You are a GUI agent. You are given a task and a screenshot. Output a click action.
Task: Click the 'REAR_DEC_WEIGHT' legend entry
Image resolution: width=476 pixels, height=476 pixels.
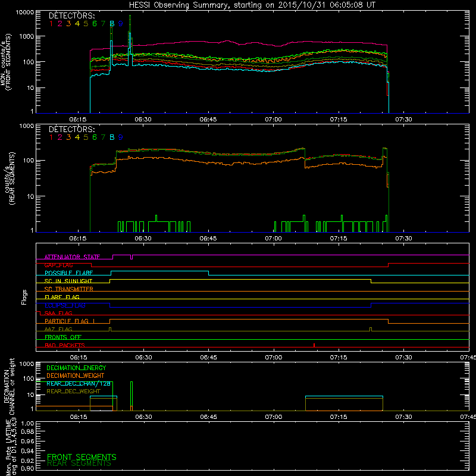tap(73, 392)
